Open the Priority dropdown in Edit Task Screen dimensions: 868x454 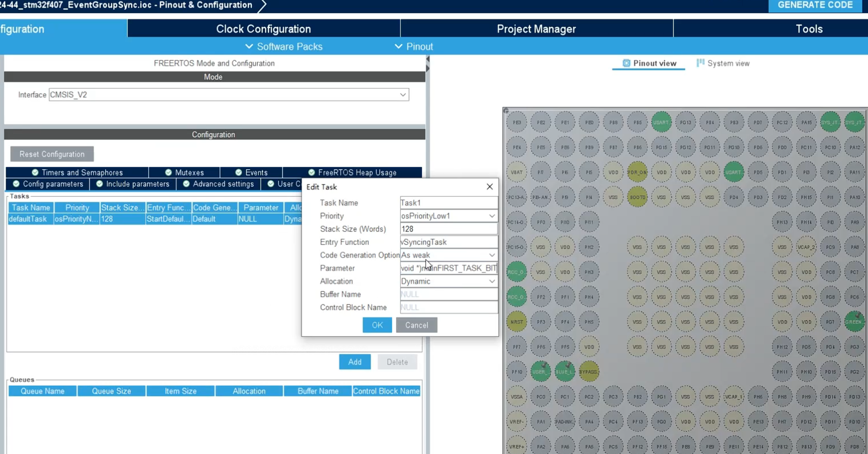click(x=449, y=216)
